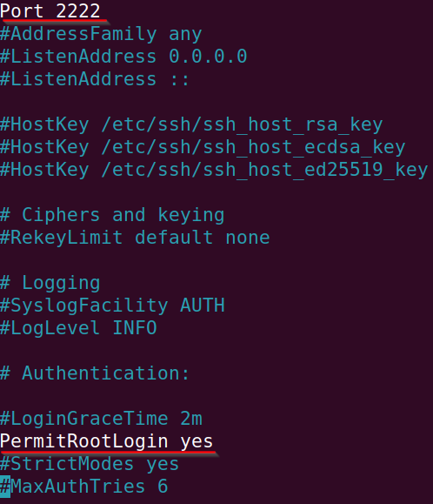This screenshot has width=433, height=504.
Task: Click the #StrictModes yes line
Action: (90, 464)
